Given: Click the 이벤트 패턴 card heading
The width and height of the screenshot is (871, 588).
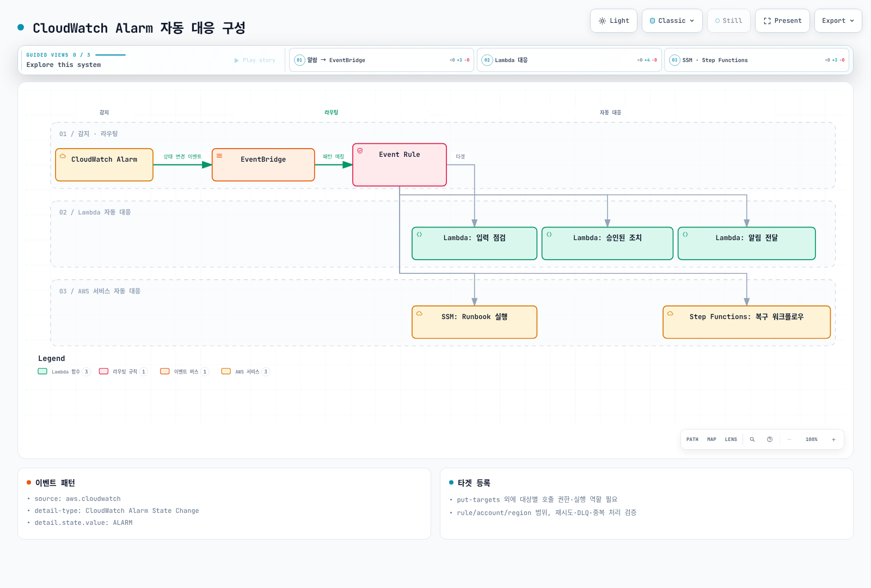Looking at the screenshot, I should coord(55,483).
